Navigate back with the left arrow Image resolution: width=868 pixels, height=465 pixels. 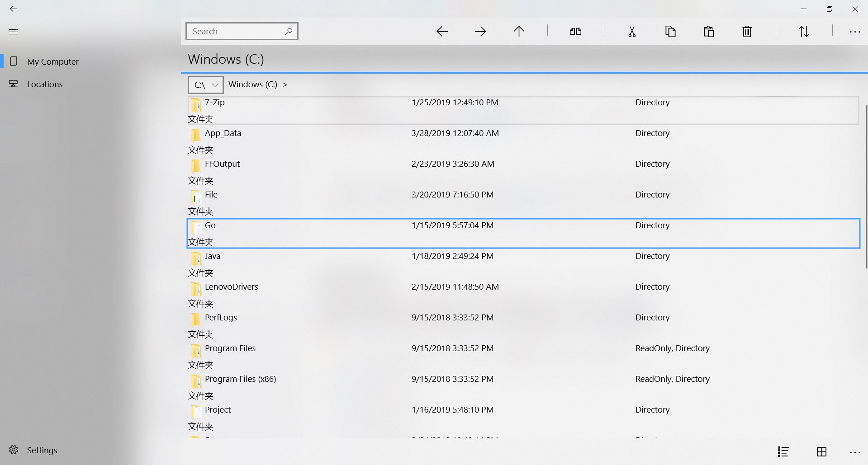(442, 31)
